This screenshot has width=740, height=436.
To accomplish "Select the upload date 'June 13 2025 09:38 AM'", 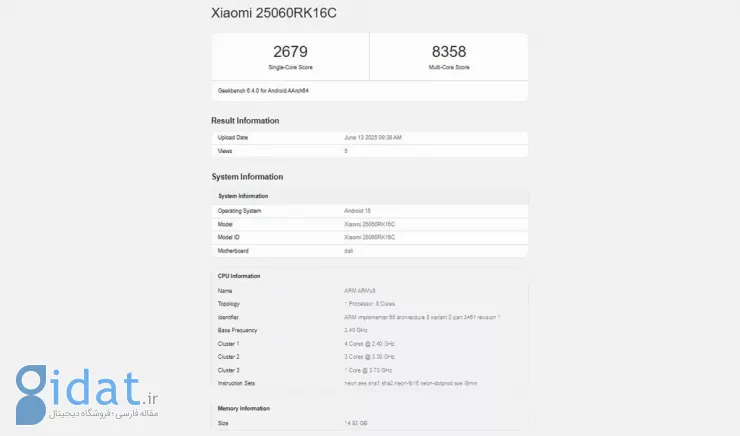I will pyautogui.click(x=373, y=138).
